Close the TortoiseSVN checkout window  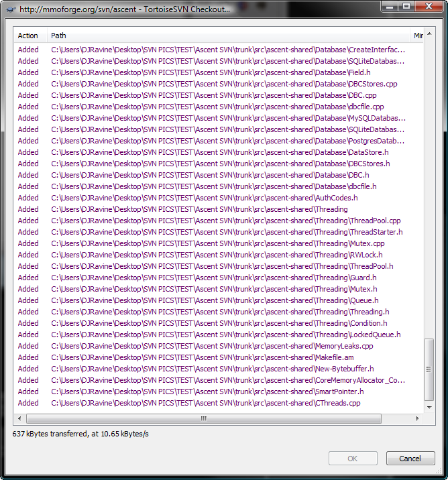pos(429,7)
